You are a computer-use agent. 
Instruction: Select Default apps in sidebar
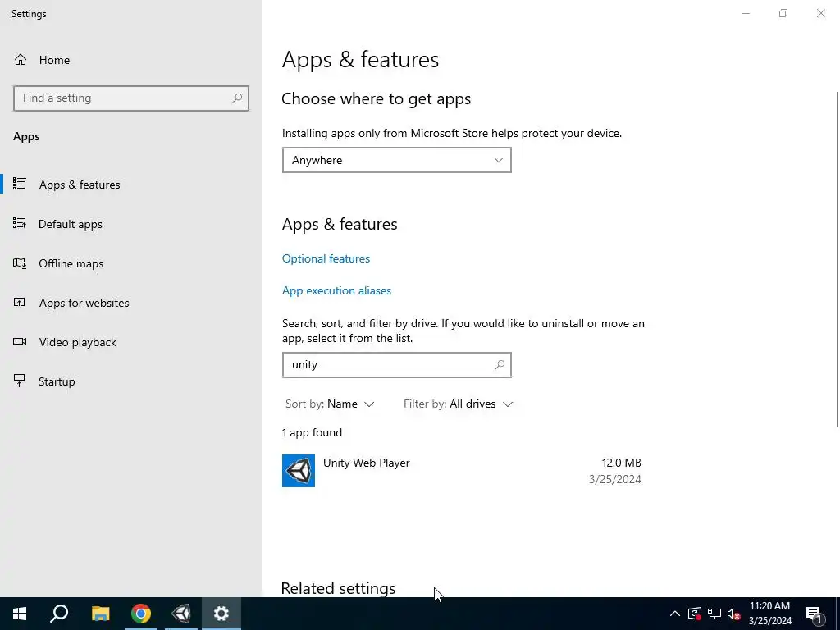(131, 224)
